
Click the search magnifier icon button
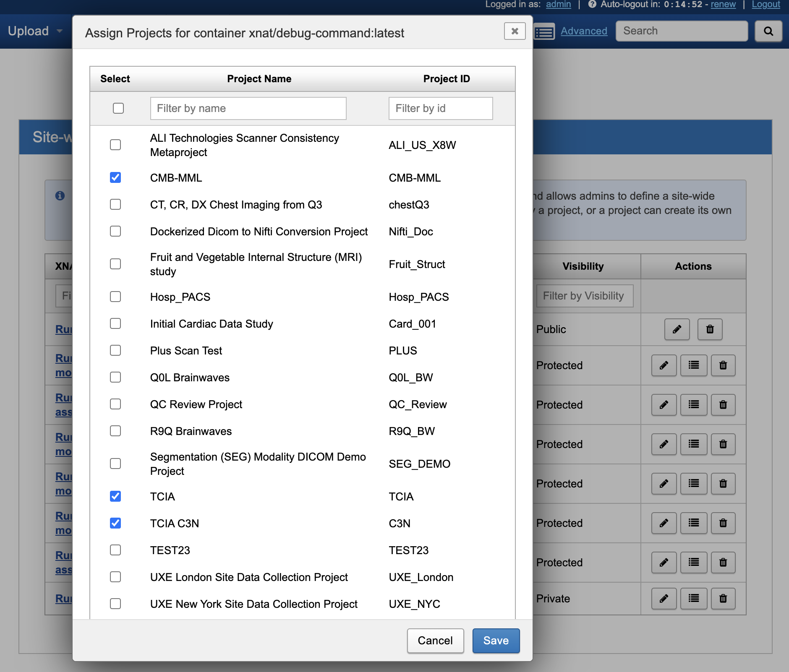click(768, 31)
